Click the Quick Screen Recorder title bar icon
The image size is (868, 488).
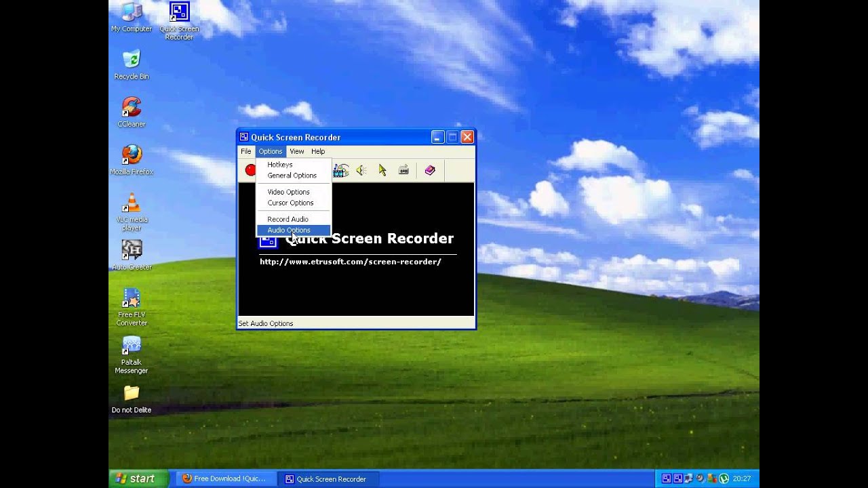tap(244, 137)
